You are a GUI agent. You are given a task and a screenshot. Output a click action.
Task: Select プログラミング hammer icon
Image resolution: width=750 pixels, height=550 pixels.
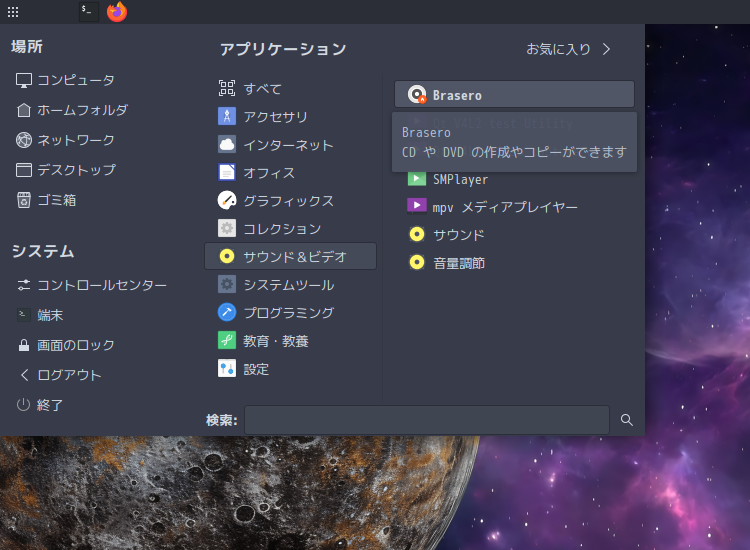coord(227,312)
